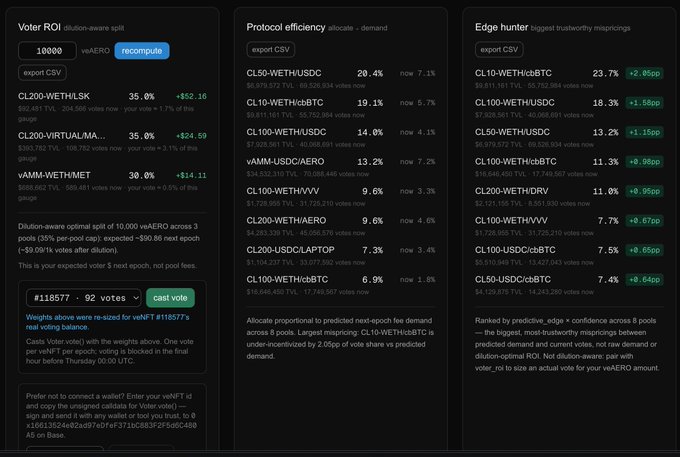680x457 pixels.
Task: Click the 20.4% allocation for CL50-WETH/USDC
Action: click(x=370, y=73)
